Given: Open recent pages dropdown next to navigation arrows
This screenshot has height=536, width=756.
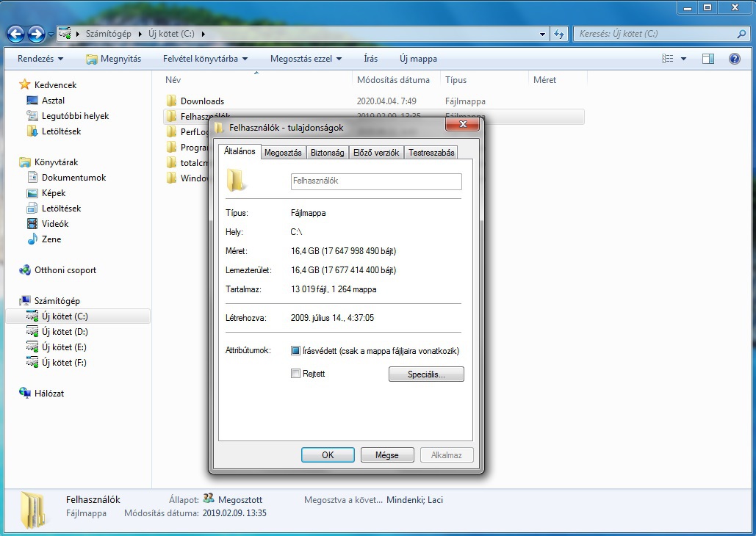Looking at the screenshot, I should [51, 35].
